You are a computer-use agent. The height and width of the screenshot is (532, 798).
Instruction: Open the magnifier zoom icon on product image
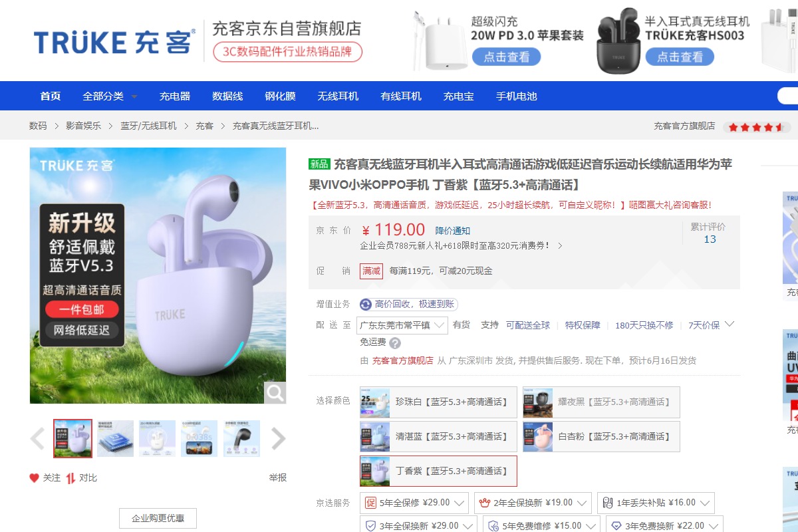click(x=275, y=392)
